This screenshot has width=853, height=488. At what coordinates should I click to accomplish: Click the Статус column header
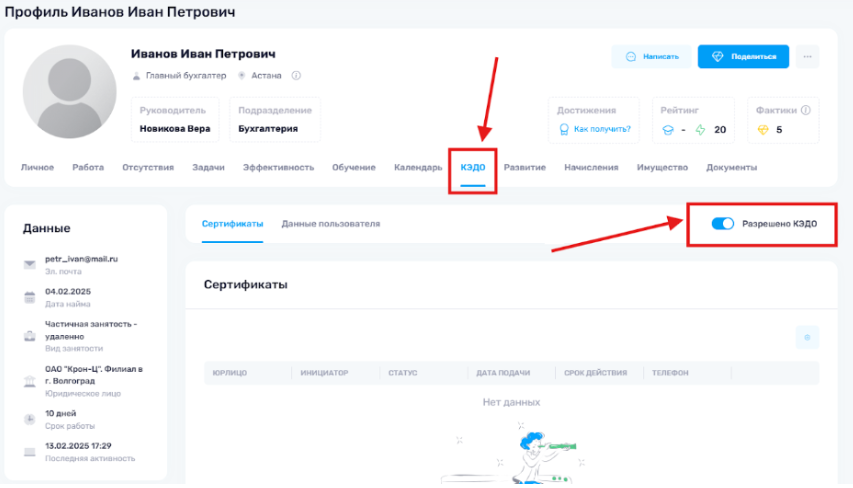[402, 373]
